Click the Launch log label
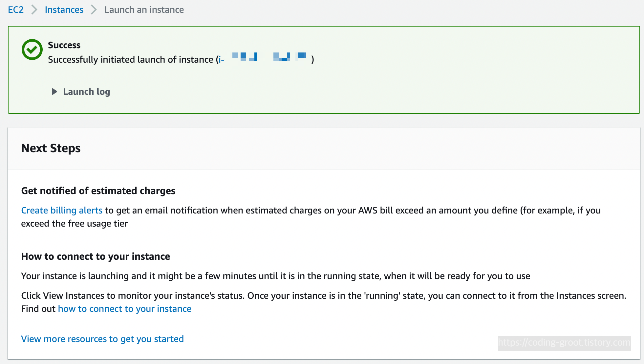 pos(86,91)
